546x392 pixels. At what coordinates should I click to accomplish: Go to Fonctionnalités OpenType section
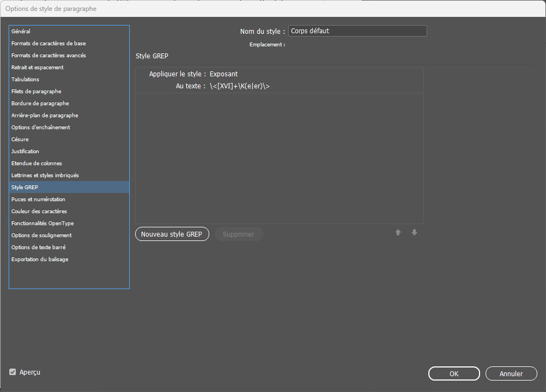[43, 224]
